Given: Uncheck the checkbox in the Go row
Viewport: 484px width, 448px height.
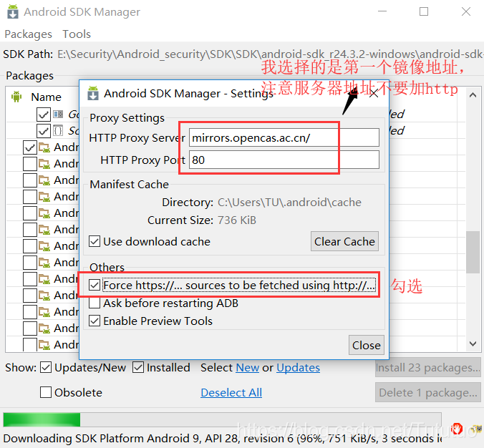Looking at the screenshot, I should pos(44,115).
